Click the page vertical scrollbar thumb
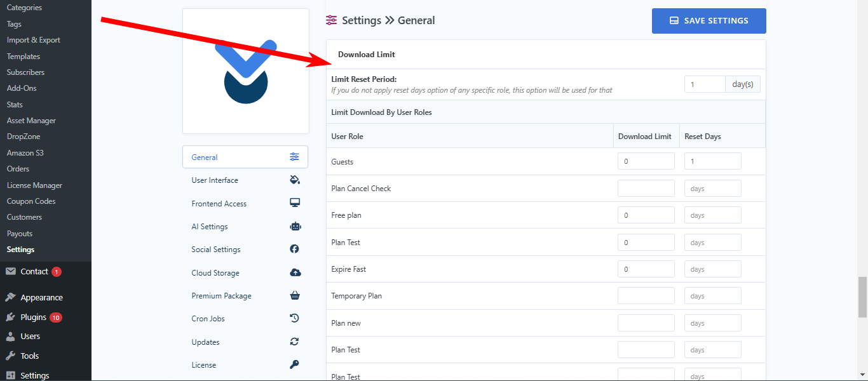Screen dimensions: 868x381 [x=862, y=297]
